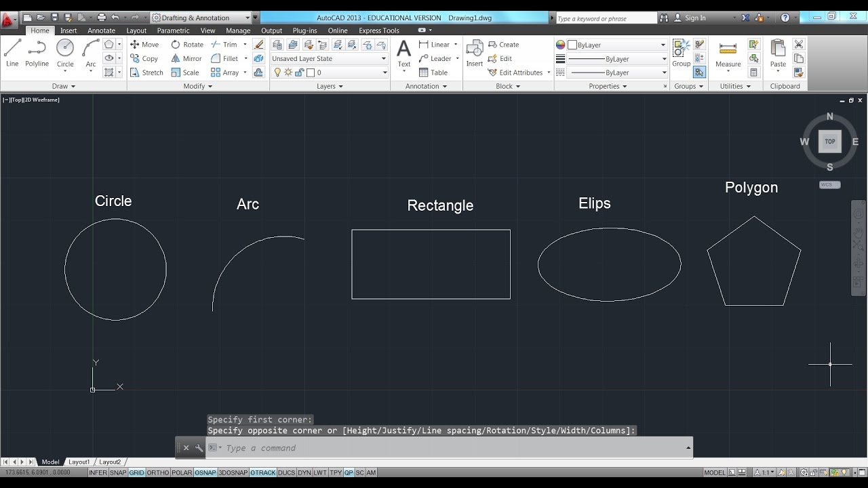Click the Edit Attributes button

coord(515,73)
